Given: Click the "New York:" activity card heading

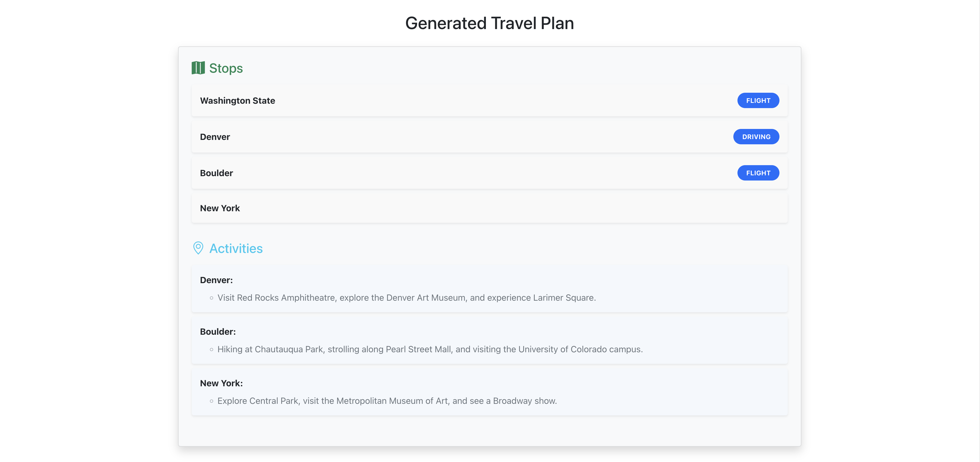Looking at the screenshot, I should (x=221, y=383).
